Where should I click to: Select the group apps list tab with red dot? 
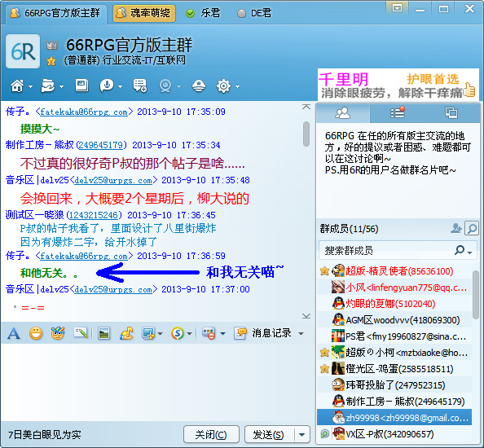point(398,112)
